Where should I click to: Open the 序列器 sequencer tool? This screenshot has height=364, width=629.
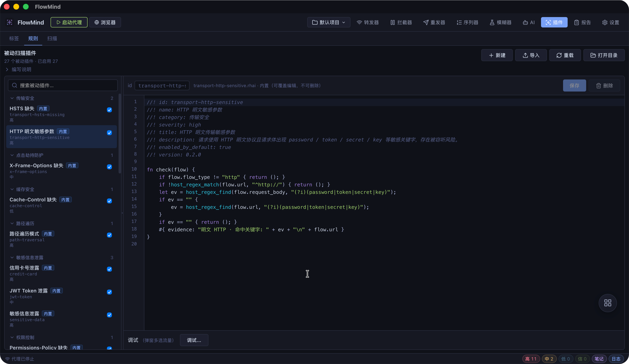(467, 22)
